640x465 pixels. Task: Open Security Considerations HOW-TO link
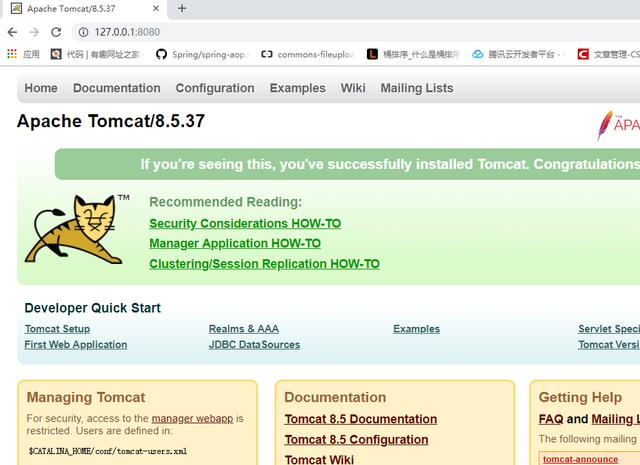245,223
